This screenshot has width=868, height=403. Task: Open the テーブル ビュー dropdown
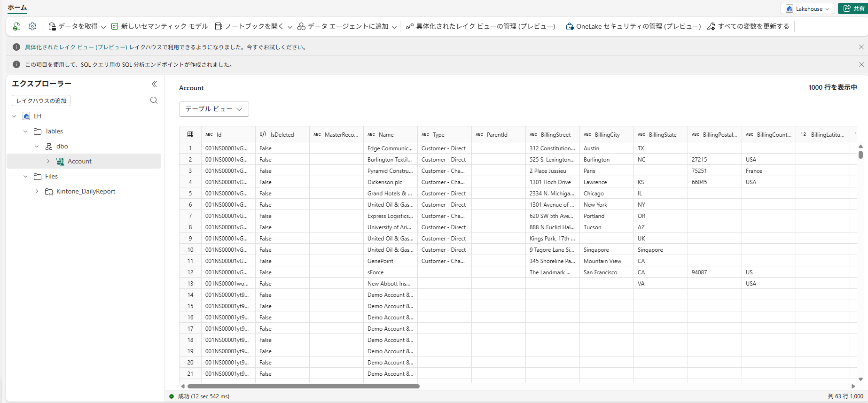click(x=214, y=109)
